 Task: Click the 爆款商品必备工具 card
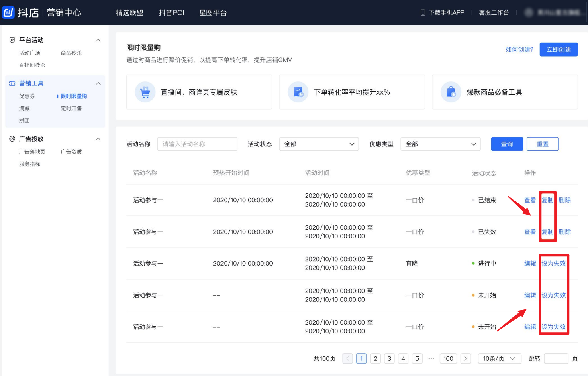coord(505,92)
